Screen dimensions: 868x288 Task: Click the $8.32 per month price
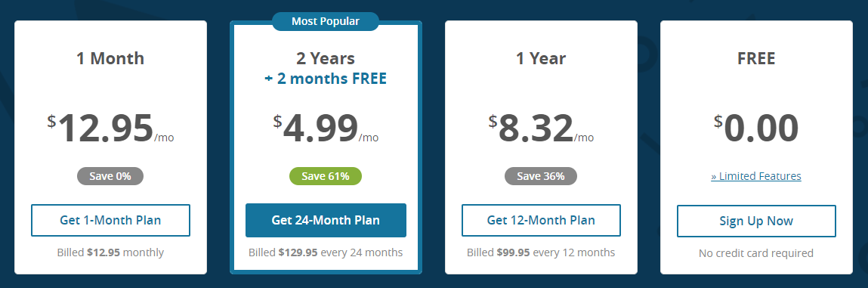coord(541,129)
